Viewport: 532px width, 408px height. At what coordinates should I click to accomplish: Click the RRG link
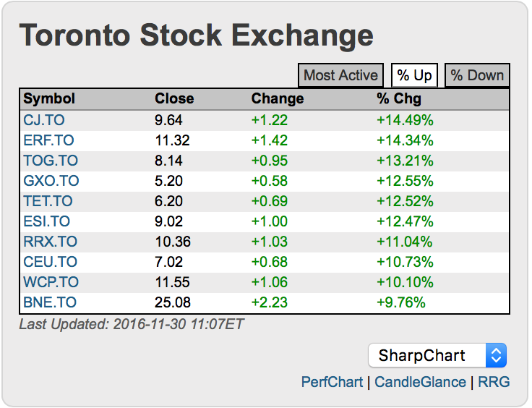pos(494,381)
